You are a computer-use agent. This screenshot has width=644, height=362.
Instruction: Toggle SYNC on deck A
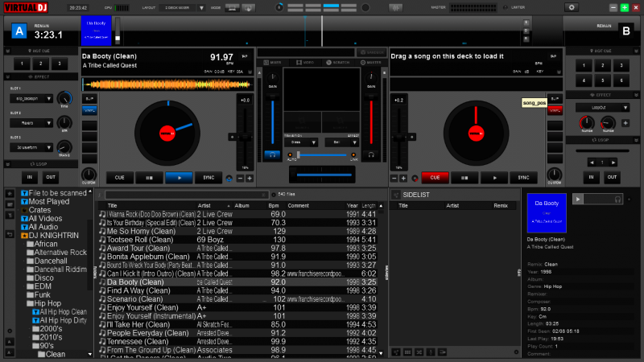coord(208,177)
